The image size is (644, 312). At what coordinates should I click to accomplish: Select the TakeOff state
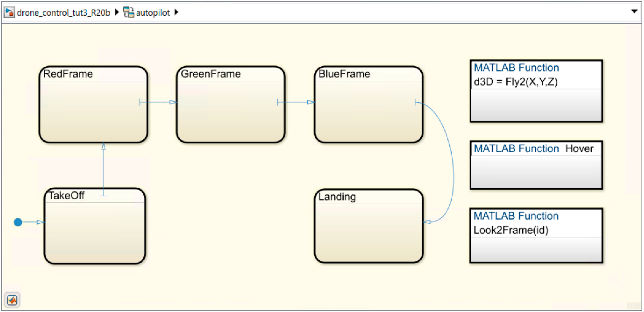94,232
